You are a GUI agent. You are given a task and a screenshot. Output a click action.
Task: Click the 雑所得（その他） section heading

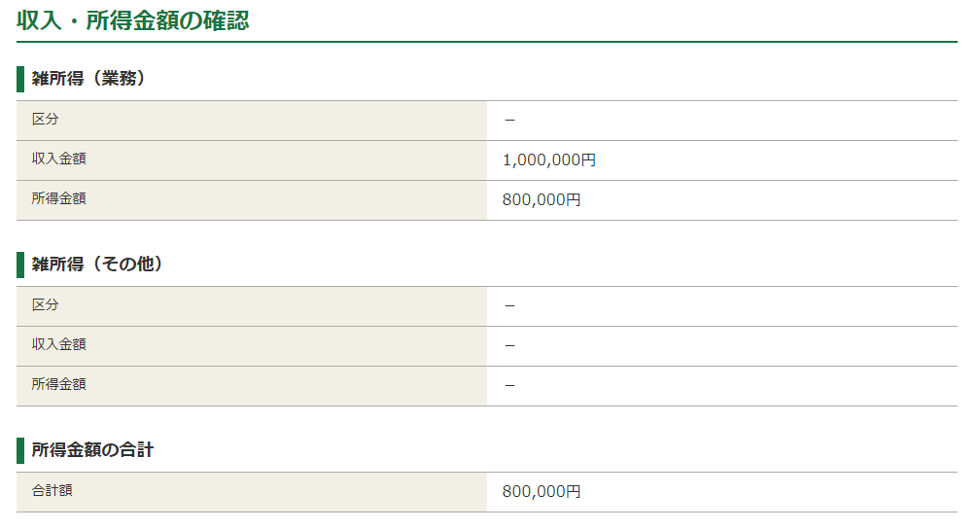coord(97,265)
